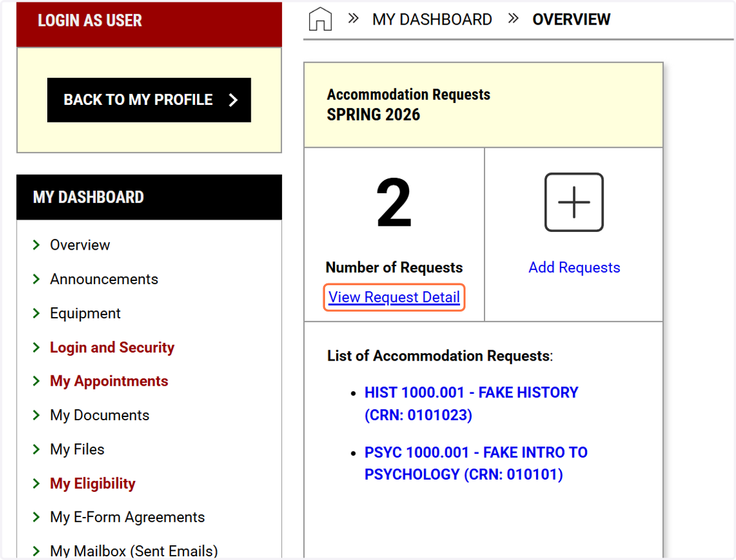Click My Dashboard breadcrumb link
The width and height of the screenshot is (736, 560).
click(x=432, y=20)
